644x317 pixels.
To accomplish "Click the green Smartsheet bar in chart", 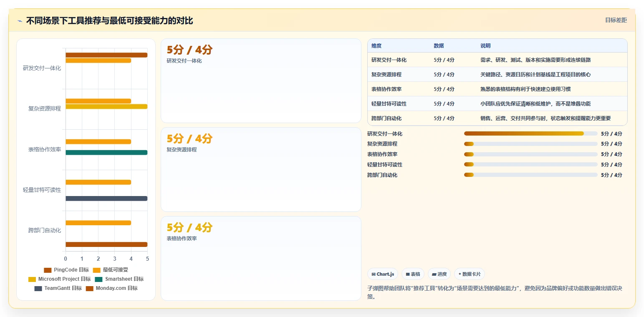I will [x=106, y=153].
